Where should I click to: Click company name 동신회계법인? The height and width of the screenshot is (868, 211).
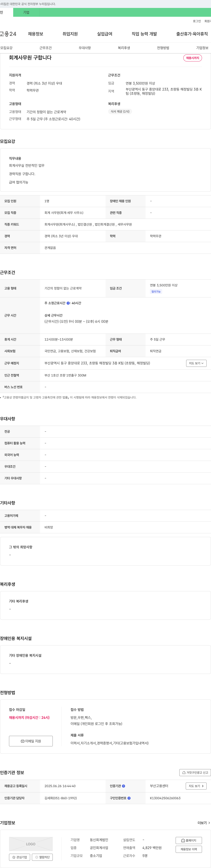tap(99, 840)
